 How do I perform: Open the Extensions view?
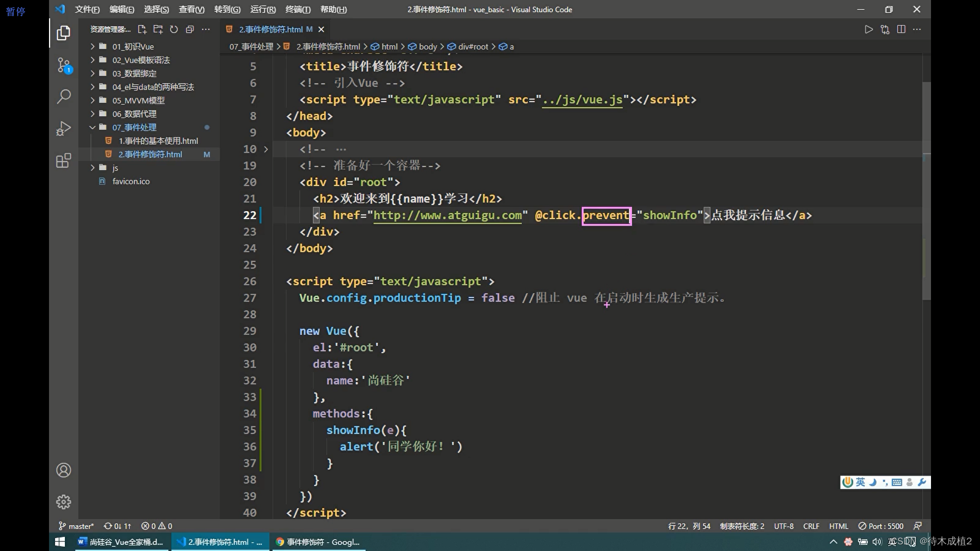63,160
